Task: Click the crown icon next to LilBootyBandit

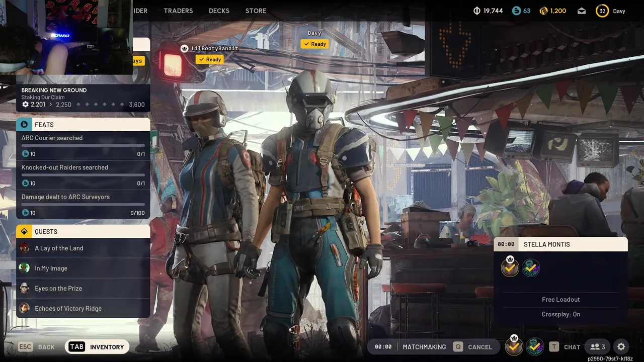Action: pos(184,48)
